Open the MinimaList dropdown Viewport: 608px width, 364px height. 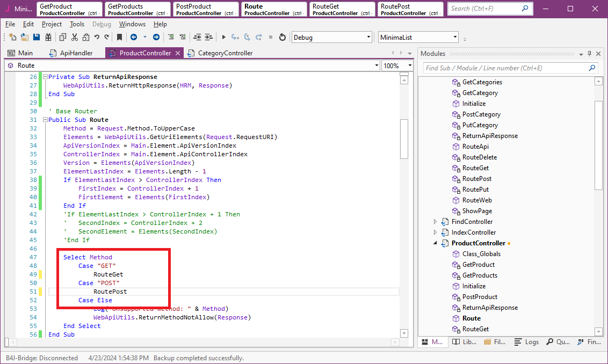click(x=455, y=37)
